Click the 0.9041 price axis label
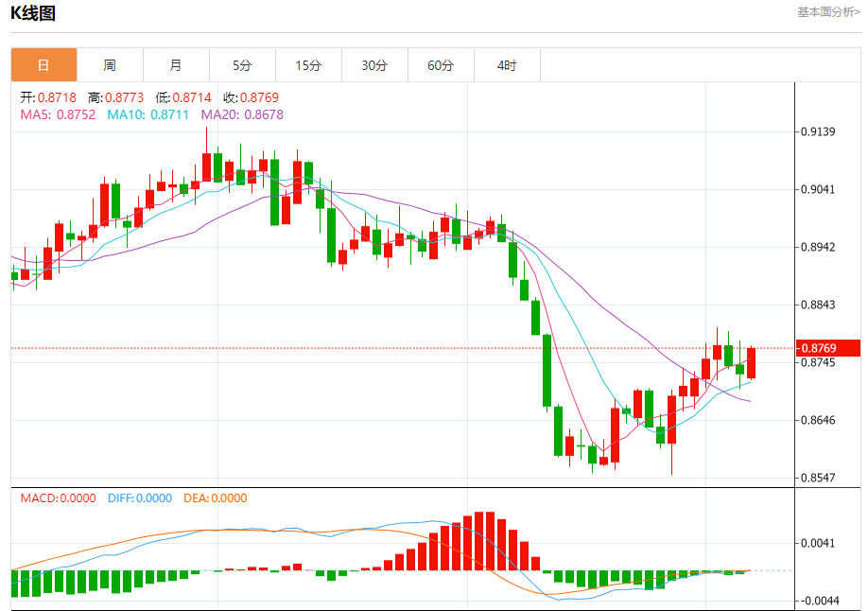 [818, 189]
